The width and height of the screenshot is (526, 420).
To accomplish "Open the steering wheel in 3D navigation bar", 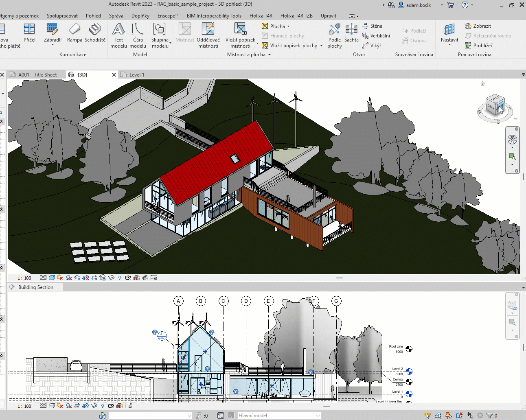I will pos(512,140).
